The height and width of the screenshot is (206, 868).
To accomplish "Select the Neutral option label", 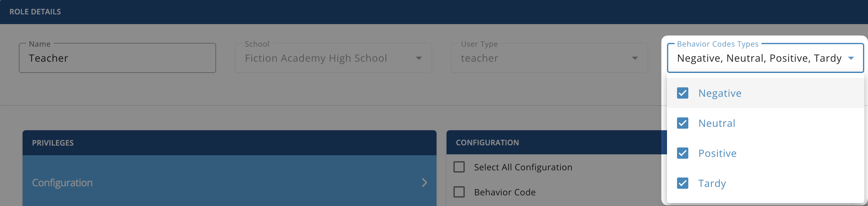I will 717,123.
